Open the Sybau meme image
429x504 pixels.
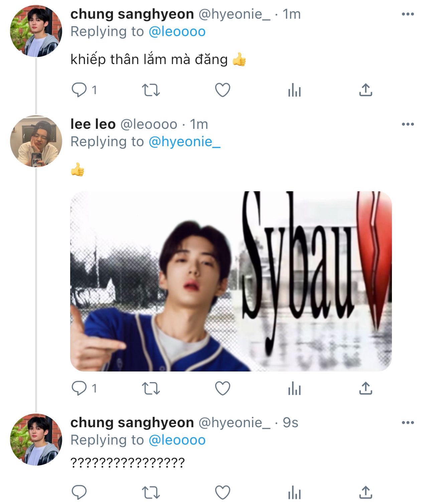(x=231, y=281)
